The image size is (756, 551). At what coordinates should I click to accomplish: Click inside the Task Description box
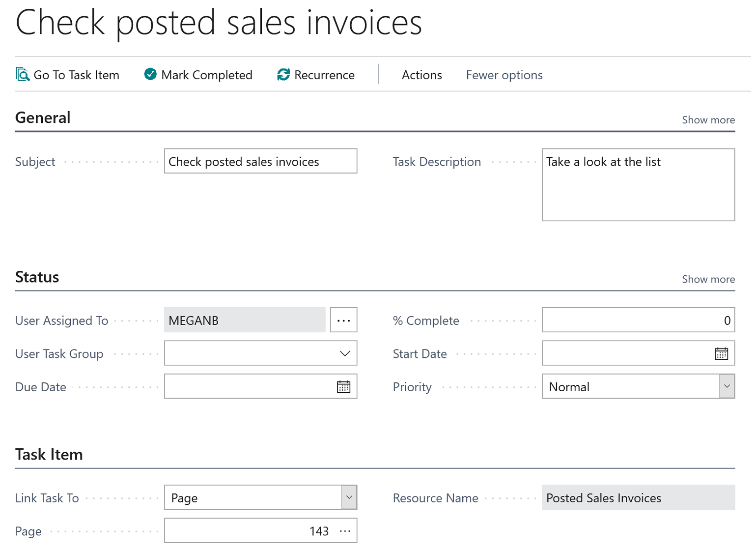pyautogui.click(x=638, y=184)
